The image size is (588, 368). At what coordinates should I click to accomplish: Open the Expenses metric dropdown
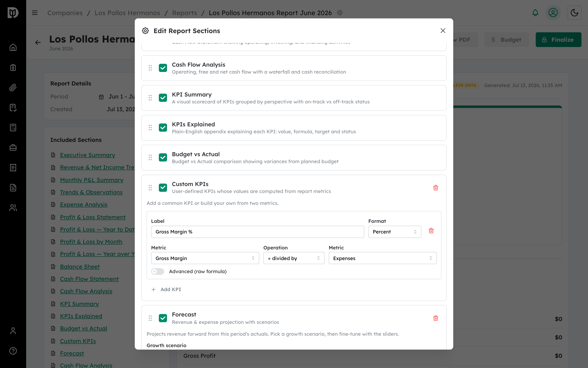click(x=383, y=258)
